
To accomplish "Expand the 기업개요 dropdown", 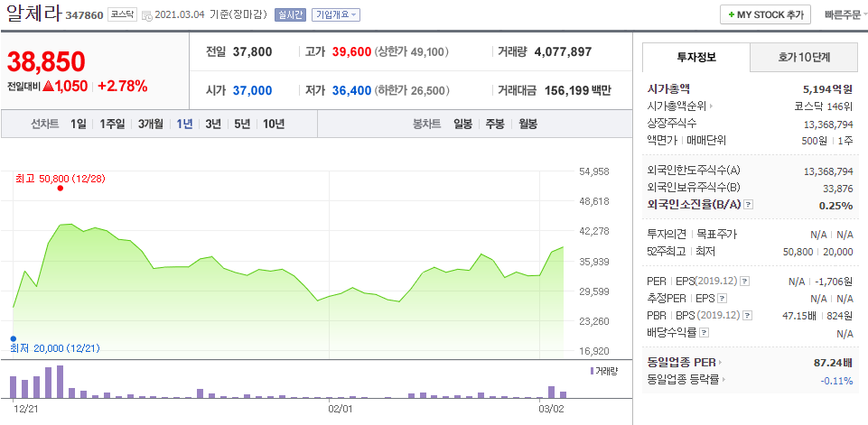I will 336,15.
